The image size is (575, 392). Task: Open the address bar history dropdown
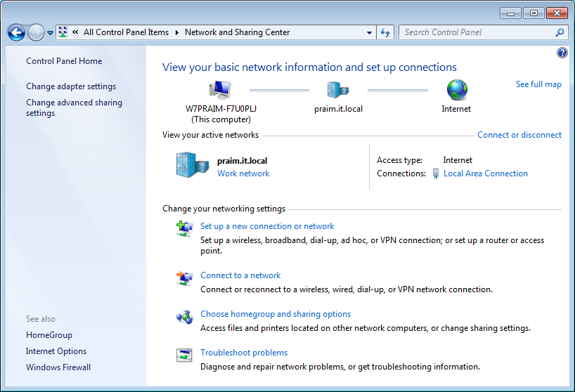coord(369,32)
